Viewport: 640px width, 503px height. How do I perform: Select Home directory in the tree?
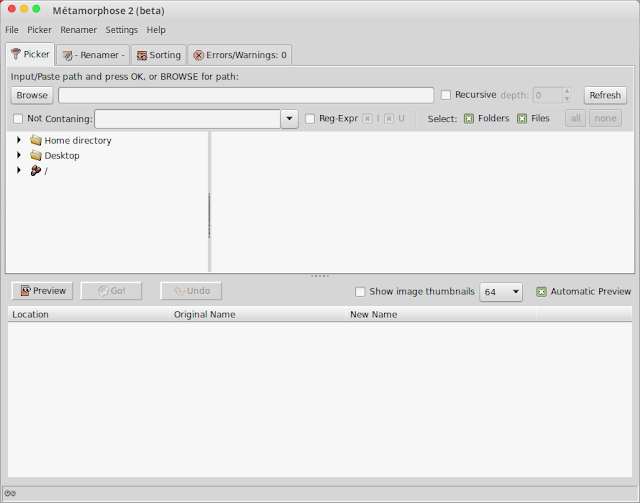(x=78, y=140)
